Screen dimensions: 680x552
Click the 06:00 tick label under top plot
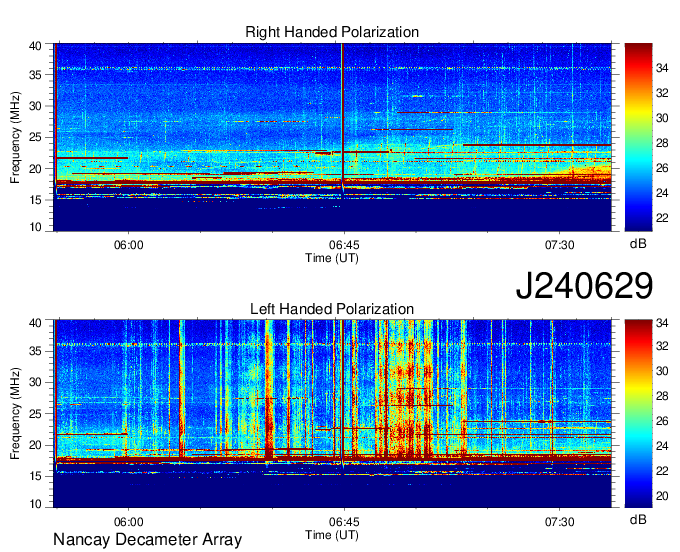(128, 245)
